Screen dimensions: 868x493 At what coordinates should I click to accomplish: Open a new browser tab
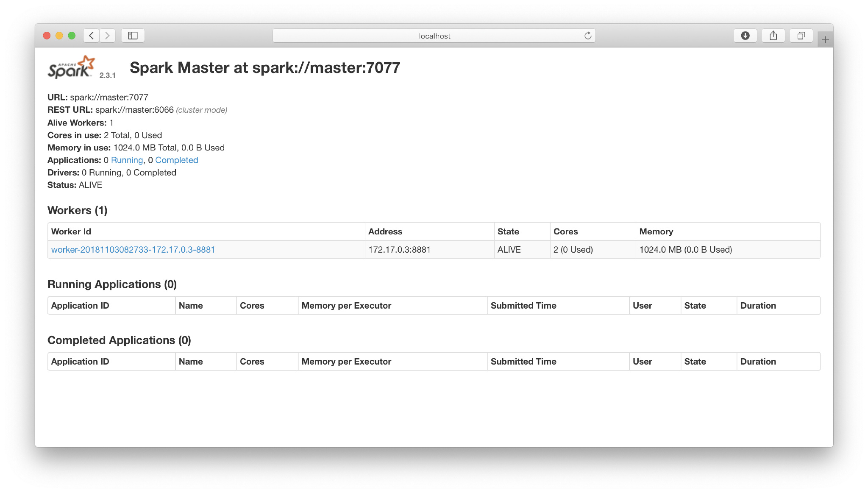(x=825, y=39)
